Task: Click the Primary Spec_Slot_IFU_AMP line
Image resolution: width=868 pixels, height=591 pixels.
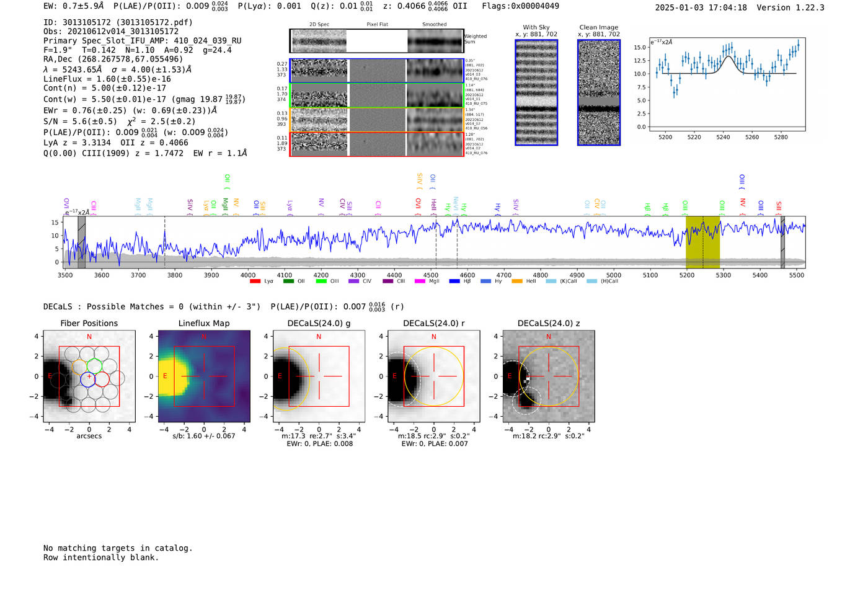Action: point(143,41)
